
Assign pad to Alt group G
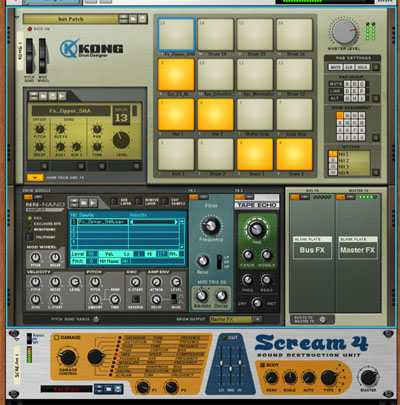pos(347,98)
